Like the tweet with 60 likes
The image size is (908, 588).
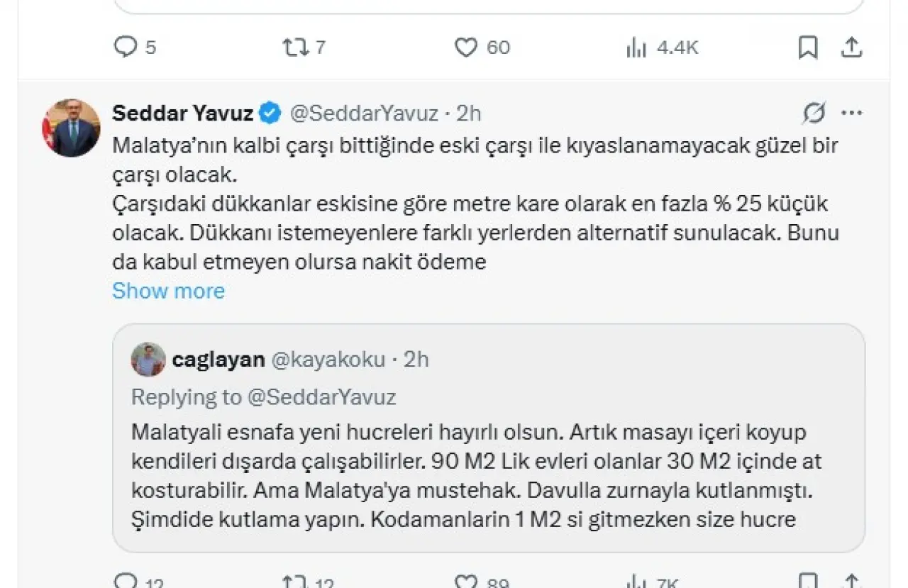tap(482, 48)
